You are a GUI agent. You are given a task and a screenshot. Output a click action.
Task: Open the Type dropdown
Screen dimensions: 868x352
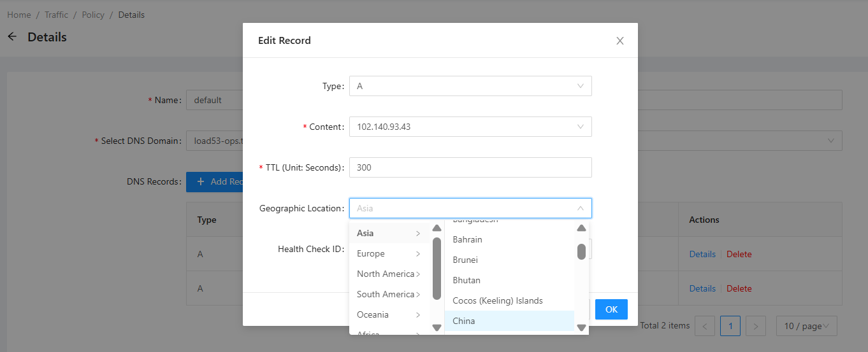click(x=470, y=86)
